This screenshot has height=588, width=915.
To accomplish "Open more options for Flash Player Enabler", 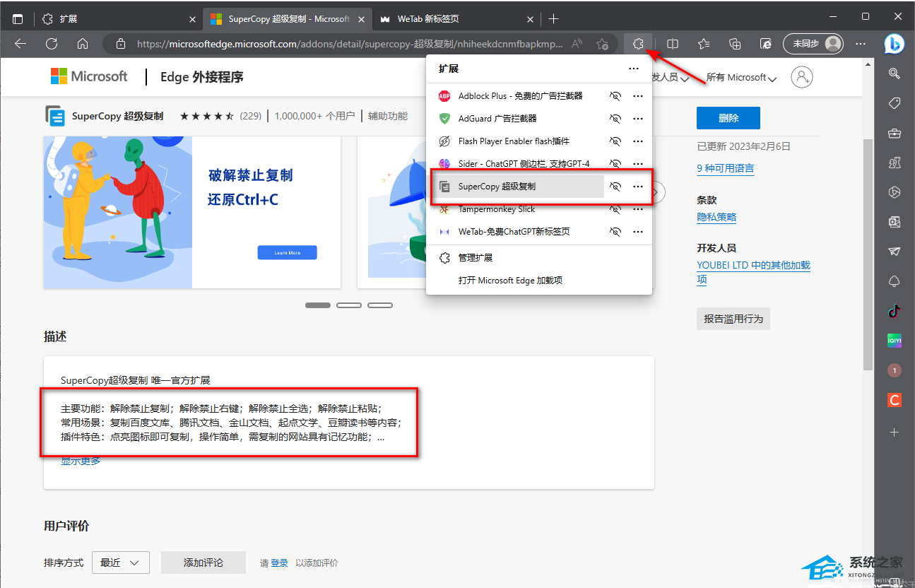I will (638, 141).
